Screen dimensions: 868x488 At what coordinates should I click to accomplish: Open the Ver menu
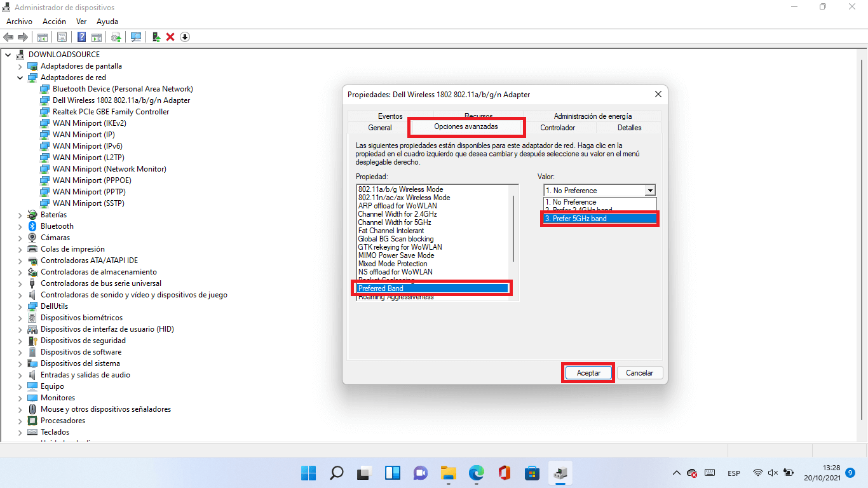pyautogui.click(x=81, y=22)
